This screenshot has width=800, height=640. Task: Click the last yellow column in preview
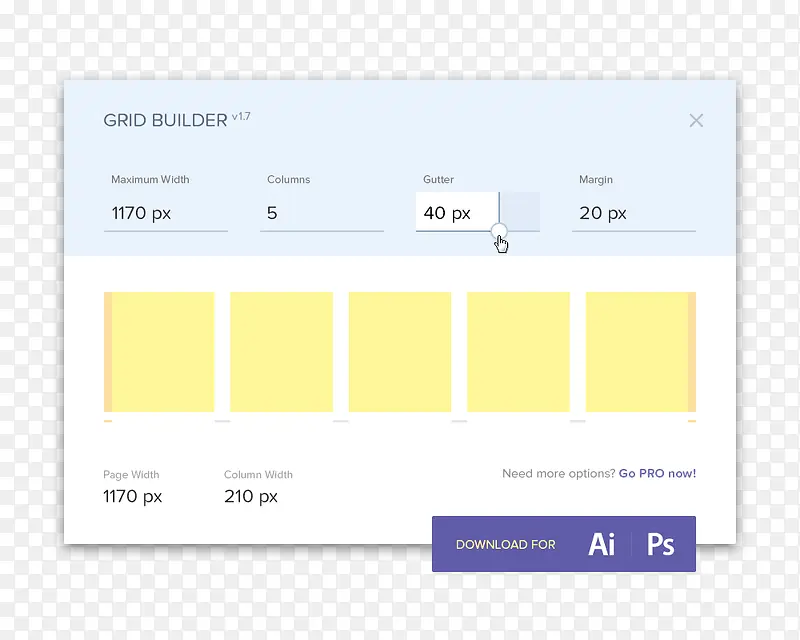click(x=636, y=352)
